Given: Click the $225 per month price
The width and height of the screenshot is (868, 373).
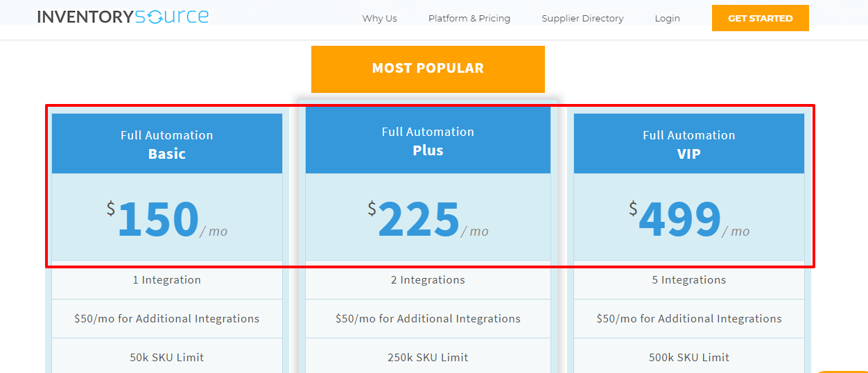Looking at the screenshot, I should tap(428, 219).
